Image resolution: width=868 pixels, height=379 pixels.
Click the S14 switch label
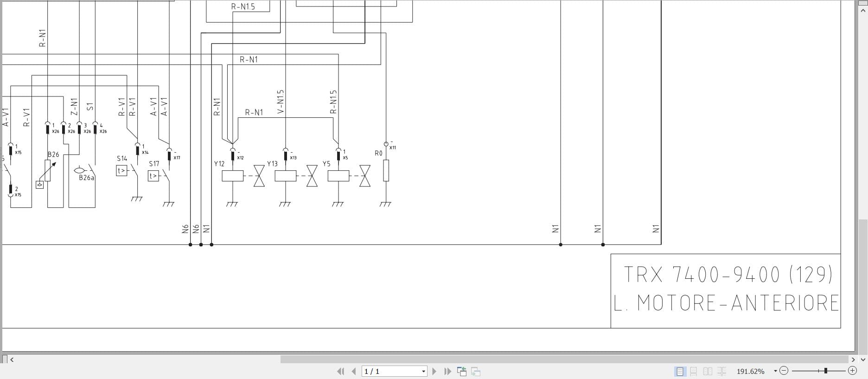click(122, 158)
